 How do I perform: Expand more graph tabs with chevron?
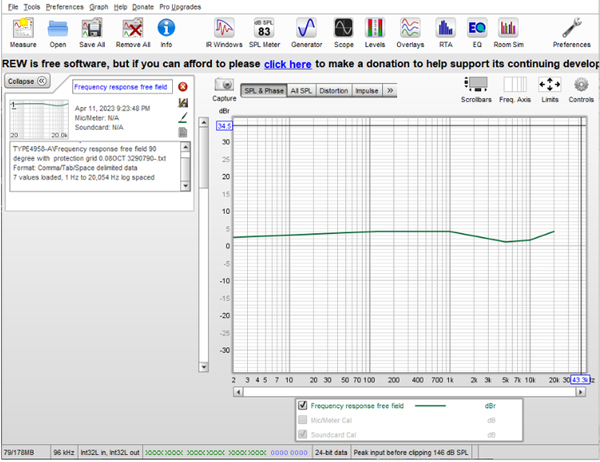point(390,91)
